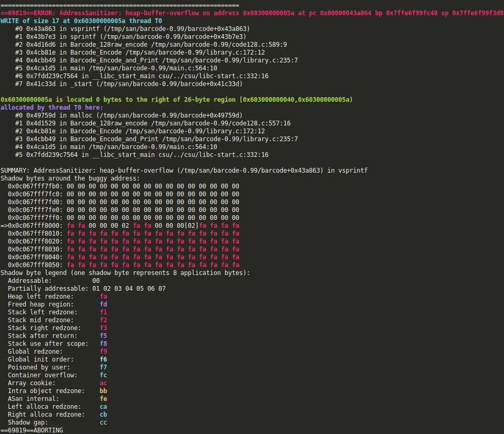Select the 'WRITE of size 17' line

coord(81,21)
